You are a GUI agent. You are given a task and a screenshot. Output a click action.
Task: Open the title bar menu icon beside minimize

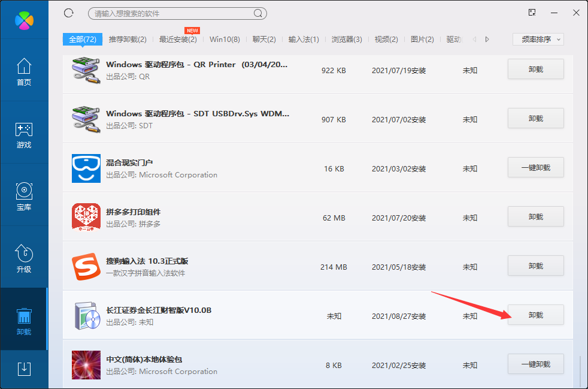coord(532,13)
